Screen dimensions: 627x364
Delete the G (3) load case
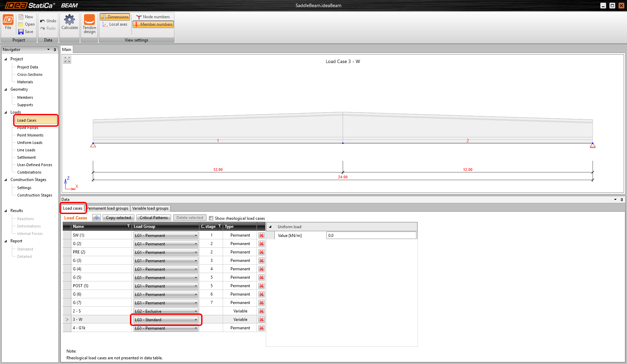262,261
